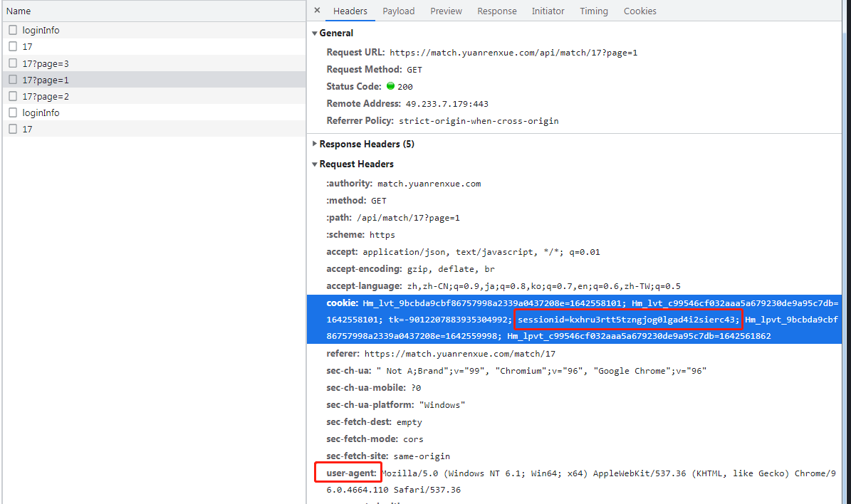Click the referer header URL

[x=460, y=354]
